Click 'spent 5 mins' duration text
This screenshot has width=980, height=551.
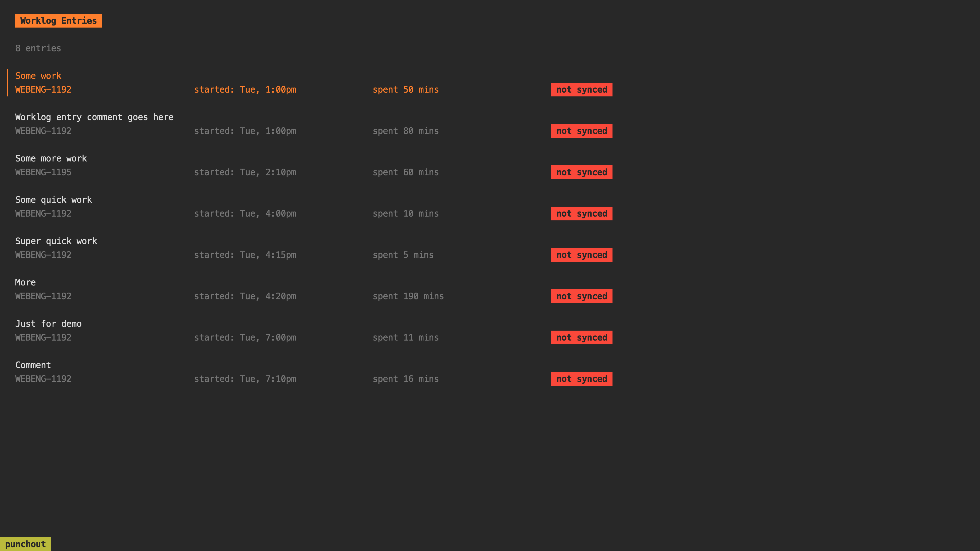403,255
